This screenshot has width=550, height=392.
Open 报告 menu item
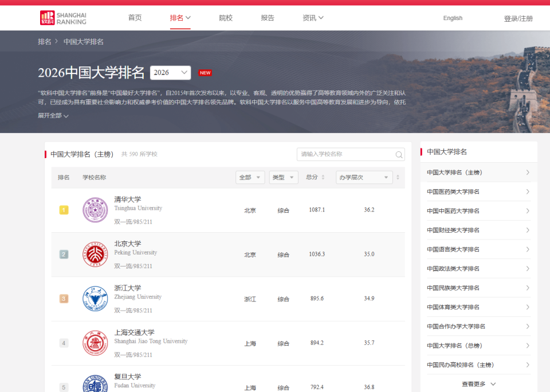point(268,18)
